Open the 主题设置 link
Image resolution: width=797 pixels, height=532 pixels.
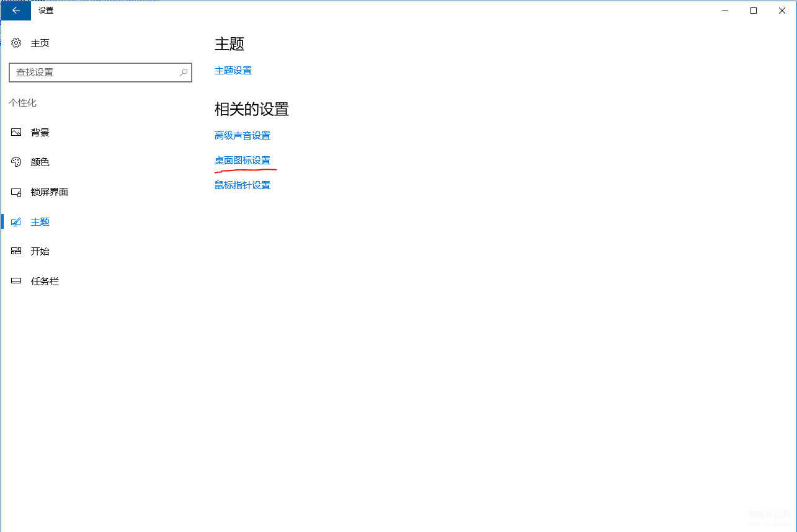[x=233, y=71]
